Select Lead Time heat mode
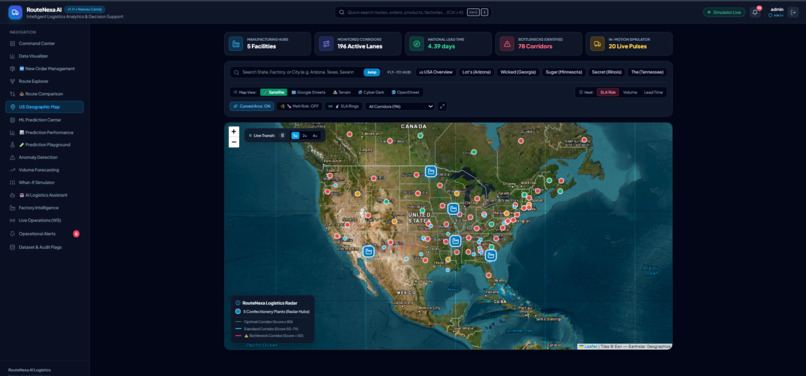The width and height of the screenshot is (806, 376). coord(653,93)
